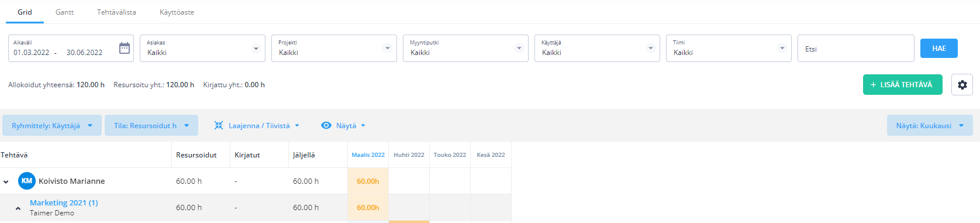This screenshot has width=980, height=223.
Task: Click the HAE search button
Action: 938,48
